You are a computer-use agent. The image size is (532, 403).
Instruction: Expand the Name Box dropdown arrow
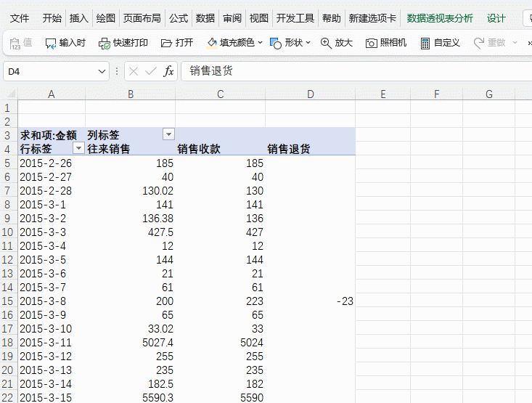[102, 71]
